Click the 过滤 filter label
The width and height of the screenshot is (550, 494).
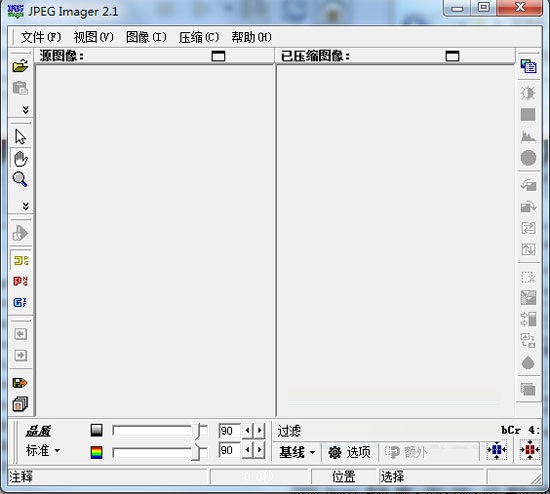(289, 431)
